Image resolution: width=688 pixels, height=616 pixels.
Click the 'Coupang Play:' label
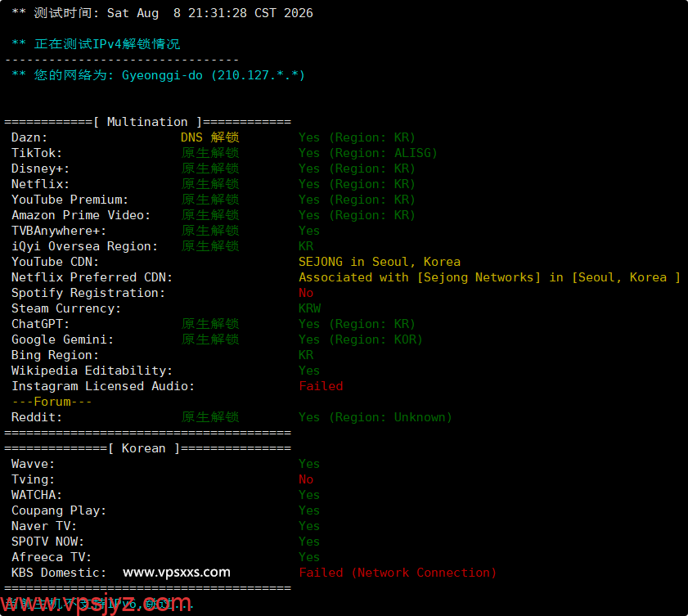click(x=58, y=510)
